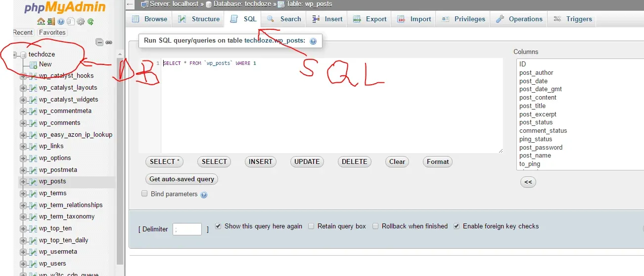Disable Enable foreign key checks checkbox
This screenshot has height=276, width=644.
457,226
